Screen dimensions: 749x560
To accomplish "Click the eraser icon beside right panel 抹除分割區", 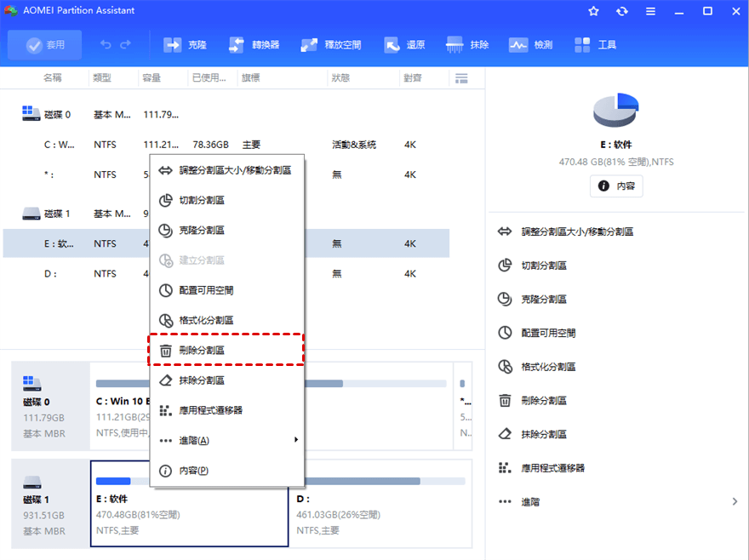I will click(505, 434).
